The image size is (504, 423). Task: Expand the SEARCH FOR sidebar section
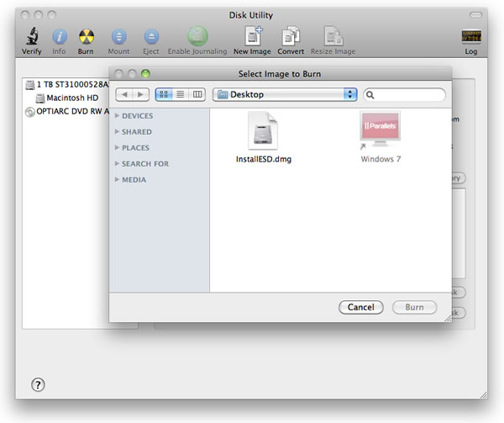coord(118,164)
